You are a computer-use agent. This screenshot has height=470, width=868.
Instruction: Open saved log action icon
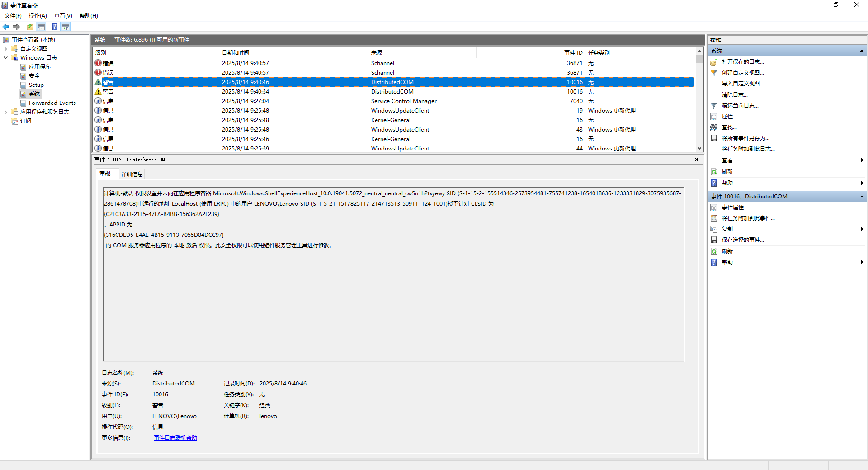coord(714,62)
